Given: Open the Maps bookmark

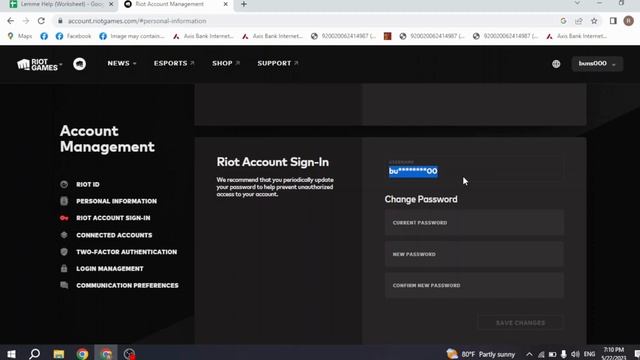Looking at the screenshot, I should (x=20, y=36).
